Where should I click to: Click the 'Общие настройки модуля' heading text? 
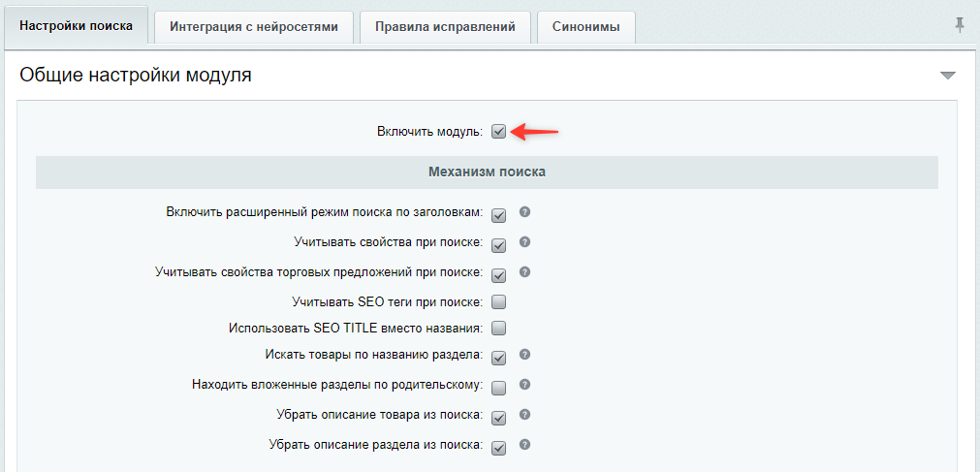pos(136,75)
